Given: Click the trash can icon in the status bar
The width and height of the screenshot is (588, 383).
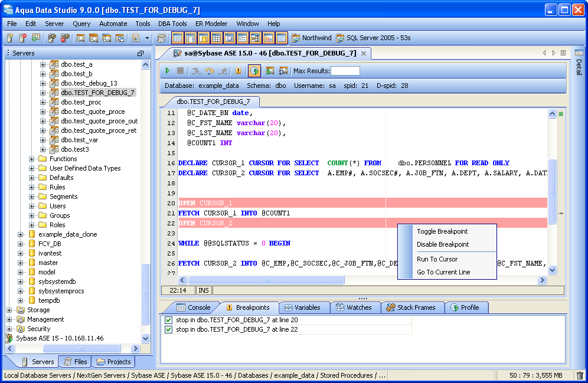Looking at the screenshot, I should click(x=580, y=375).
